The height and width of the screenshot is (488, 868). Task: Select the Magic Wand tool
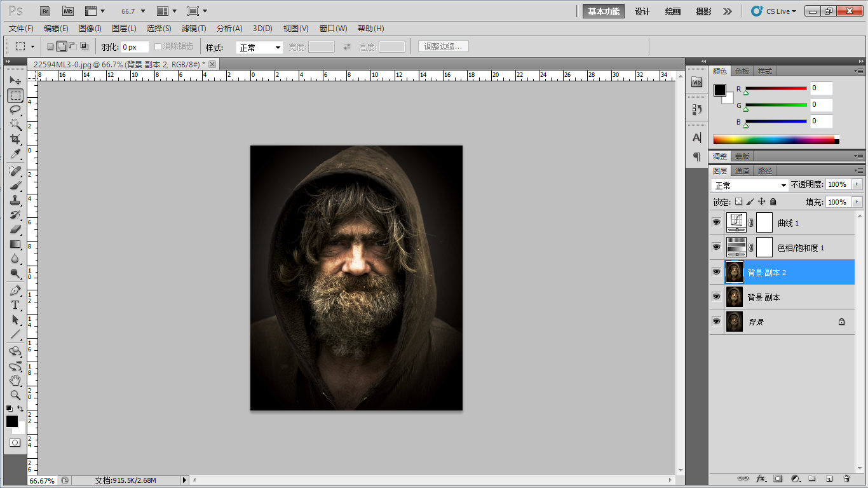(15, 125)
